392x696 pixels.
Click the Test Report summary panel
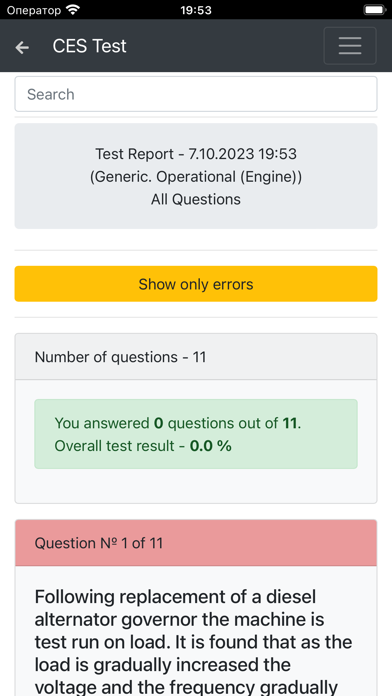pyautogui.click(x=196, y=176)
